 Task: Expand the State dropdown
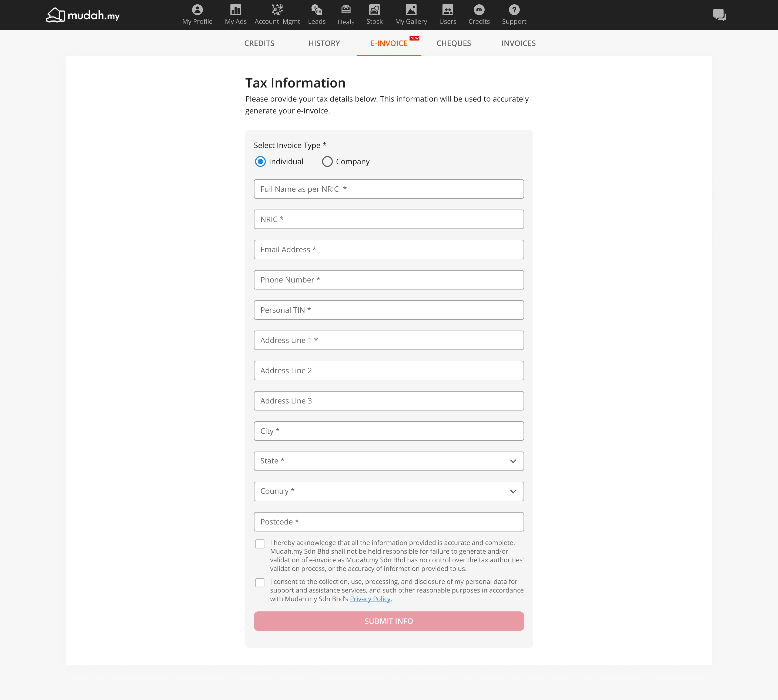(x=389, y=461)
